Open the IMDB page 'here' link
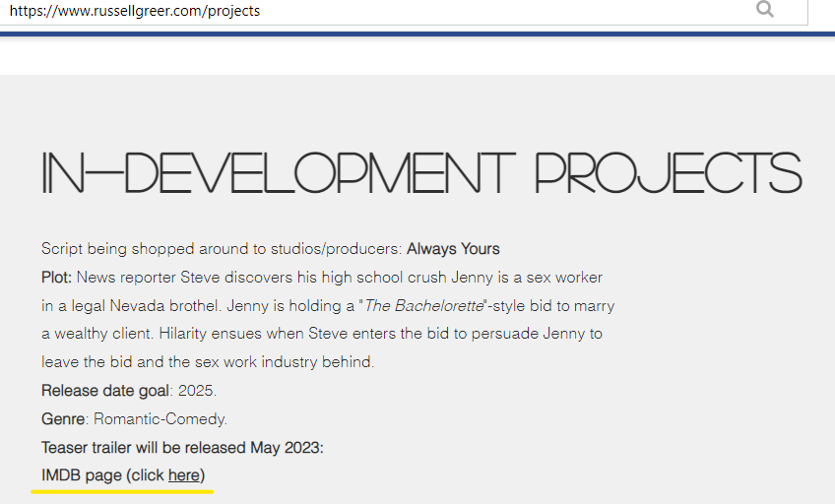The width and height of the screenshot is (835, 504). coord(184,475)
